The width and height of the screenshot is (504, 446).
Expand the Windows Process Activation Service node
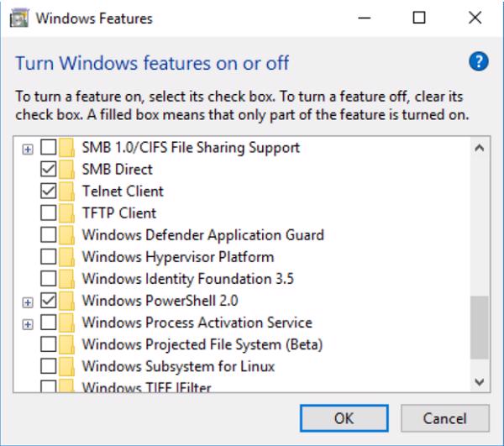28,323
